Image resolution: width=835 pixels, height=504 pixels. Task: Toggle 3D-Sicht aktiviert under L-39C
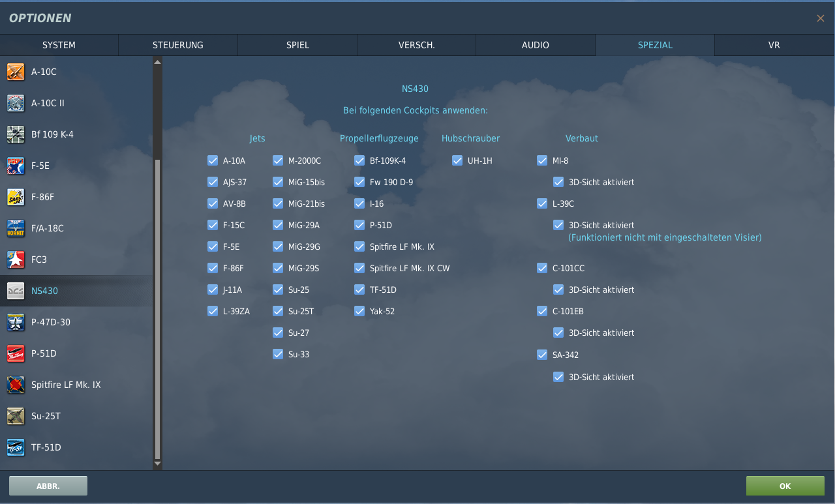(558, 225)
